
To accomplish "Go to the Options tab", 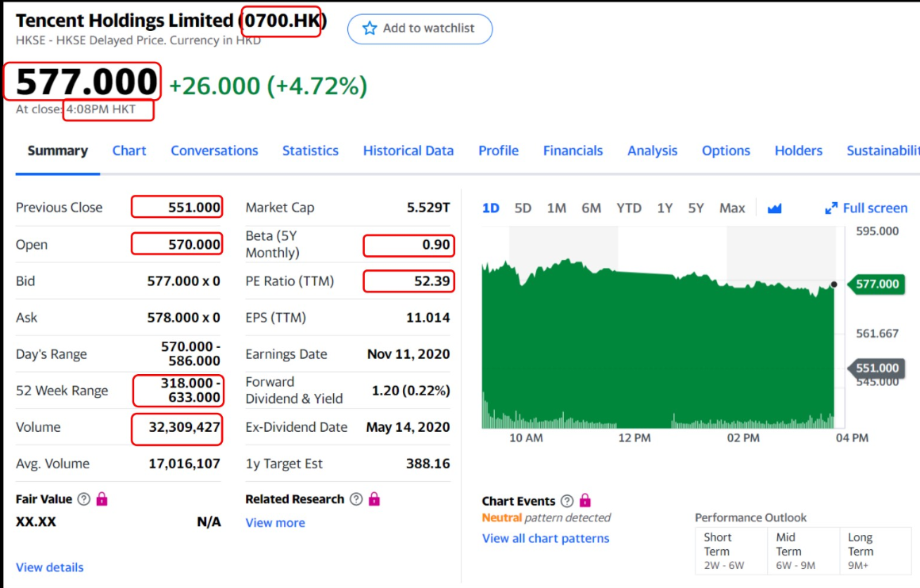I will pos(726,151).
